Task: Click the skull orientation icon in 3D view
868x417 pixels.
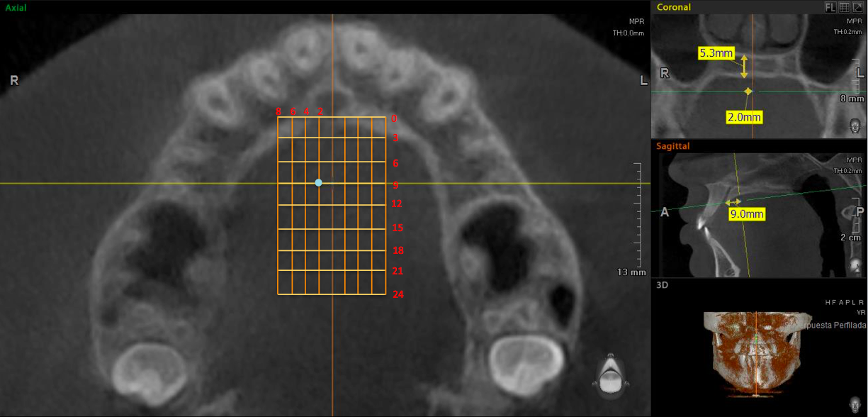Action: (x=855, y=405)
